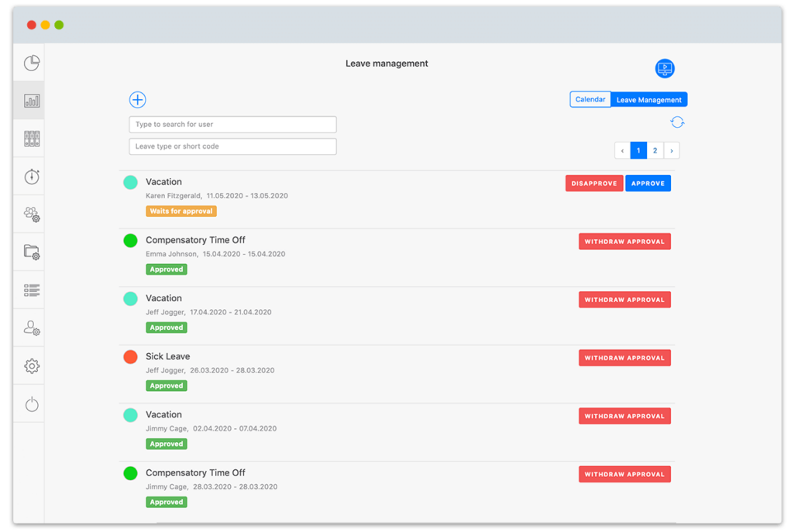The width and height of the screenshot is (798, 532).
Task: Click the stopwatch time tracking icon
Action: pos(30,176)
